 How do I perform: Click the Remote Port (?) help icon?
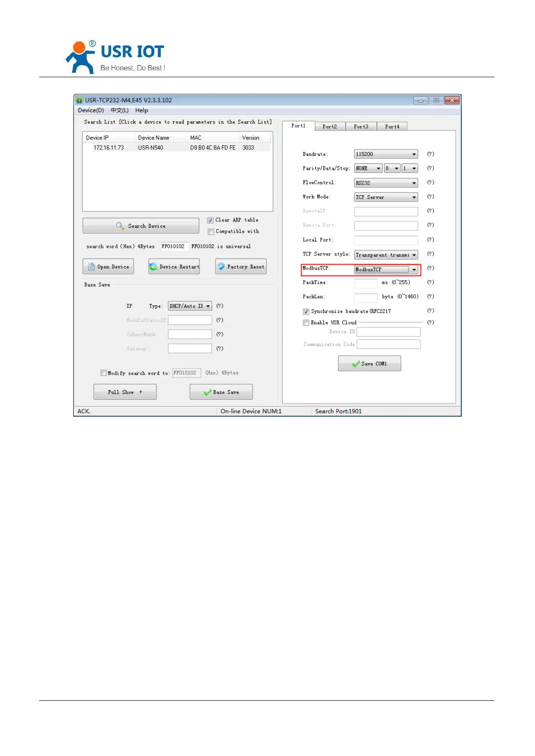point(431,225)
